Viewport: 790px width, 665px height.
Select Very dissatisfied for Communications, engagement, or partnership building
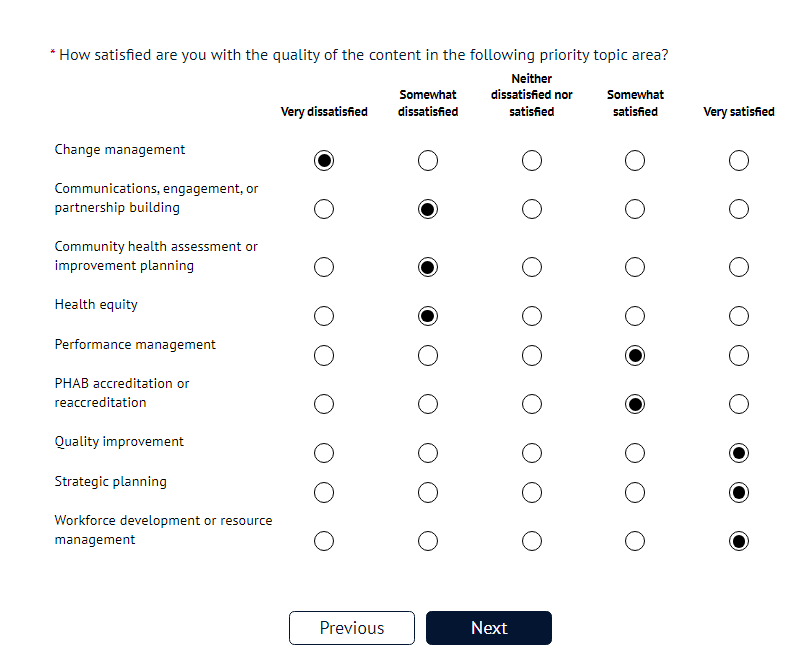[x=324, y=209]
